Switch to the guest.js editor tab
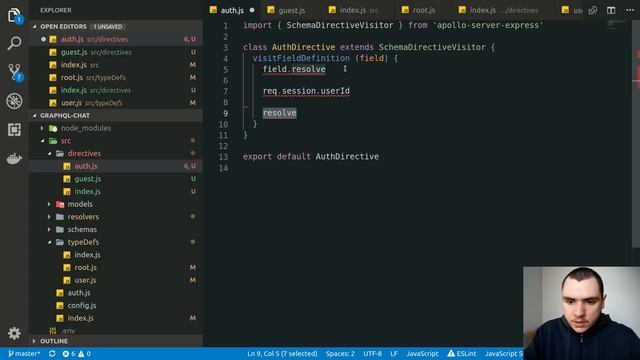Screen dimensions: 640x360 pos(291,10)
